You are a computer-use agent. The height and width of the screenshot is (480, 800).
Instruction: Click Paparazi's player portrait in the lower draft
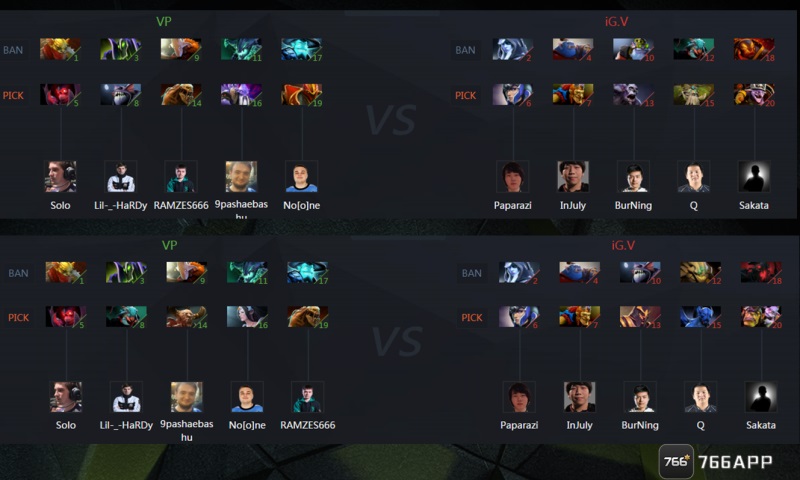(519, 397)
